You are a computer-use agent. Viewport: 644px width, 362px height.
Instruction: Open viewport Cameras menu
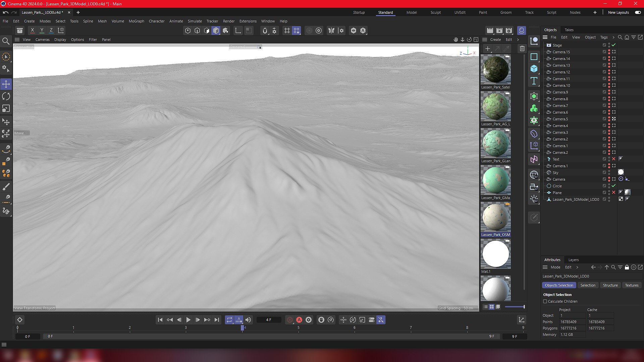(x=42, y=40)
